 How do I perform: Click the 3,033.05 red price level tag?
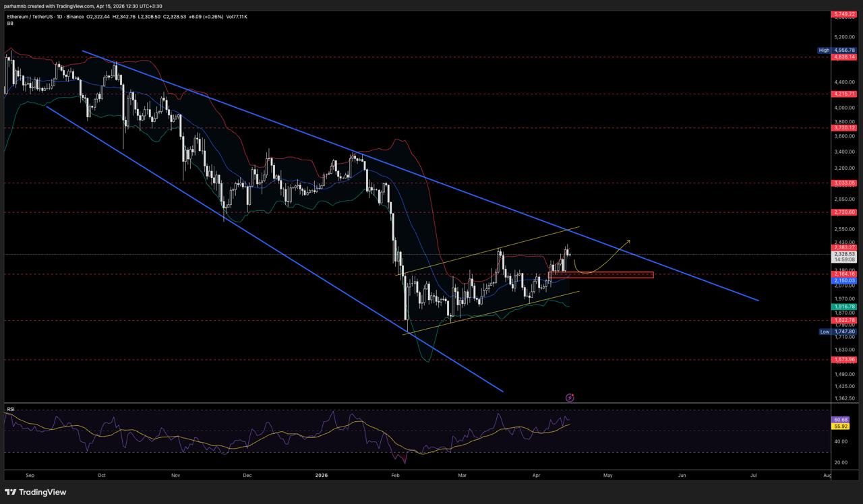(x=844, y=183)
